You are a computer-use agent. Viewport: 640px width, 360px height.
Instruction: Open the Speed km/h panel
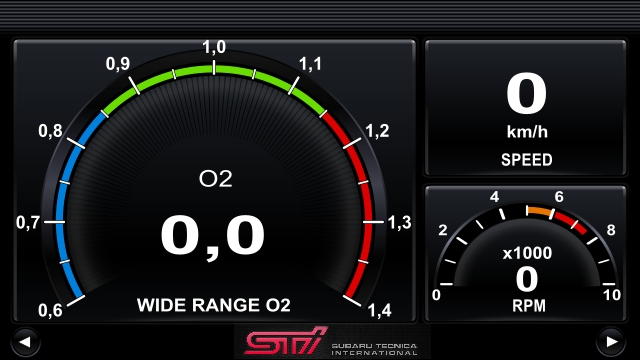pos(525,108)
